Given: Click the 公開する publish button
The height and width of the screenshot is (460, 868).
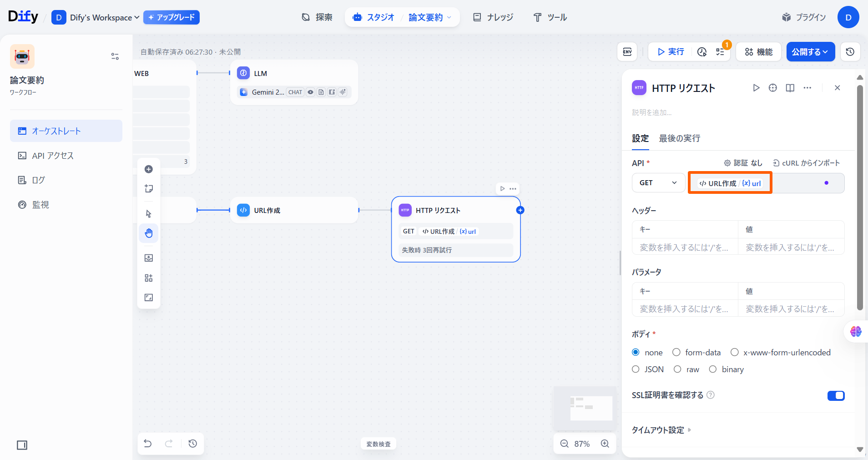Looking at the screenshot, I should pyautogui.click(x=810, y=52).
